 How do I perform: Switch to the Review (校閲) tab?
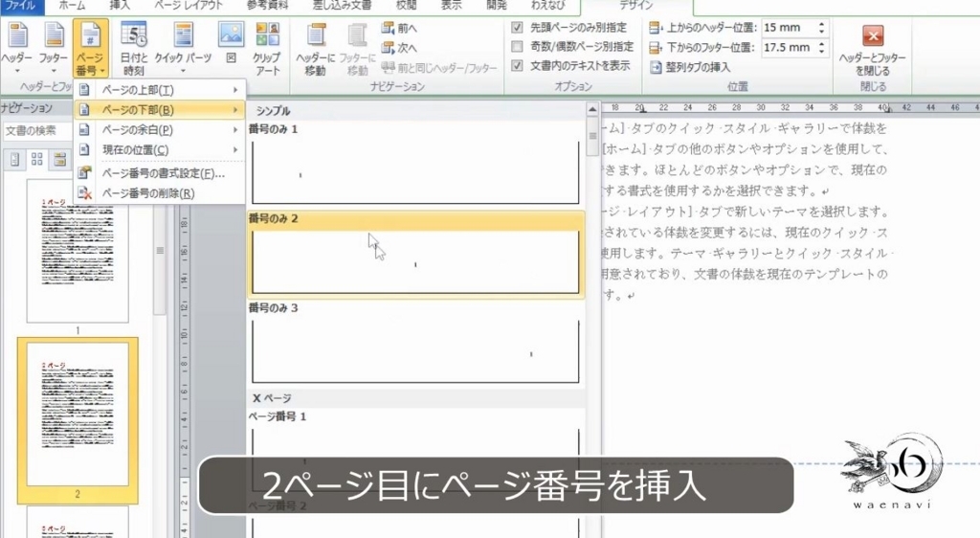406,6
